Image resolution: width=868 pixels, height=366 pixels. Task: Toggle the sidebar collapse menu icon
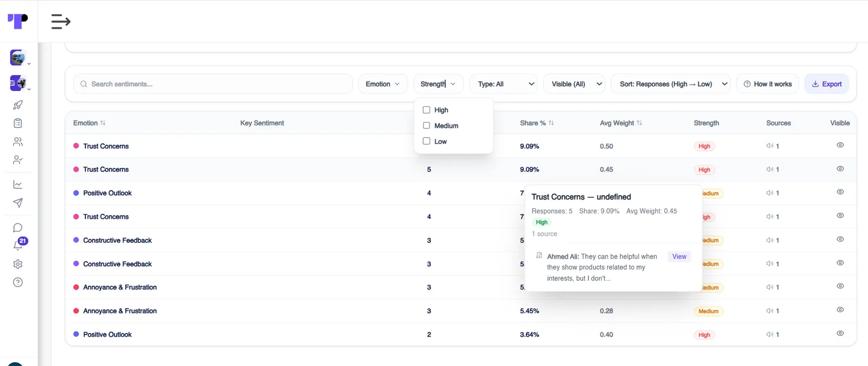61,21
